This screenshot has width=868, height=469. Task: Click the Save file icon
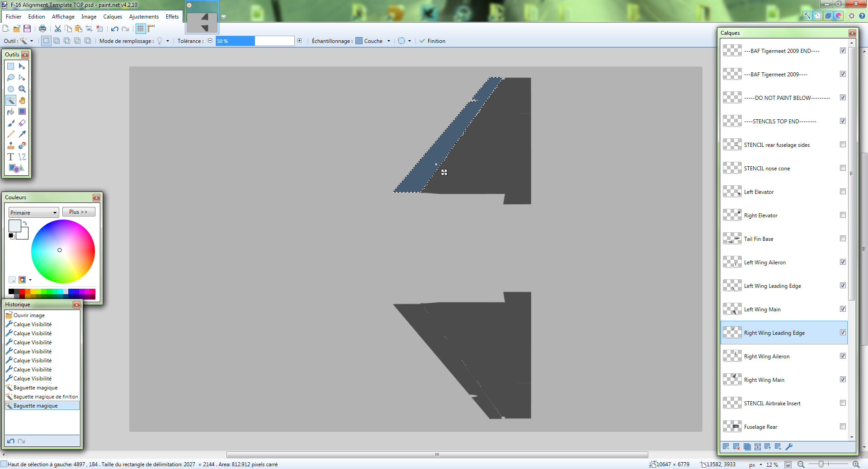[x=27, y=28]
